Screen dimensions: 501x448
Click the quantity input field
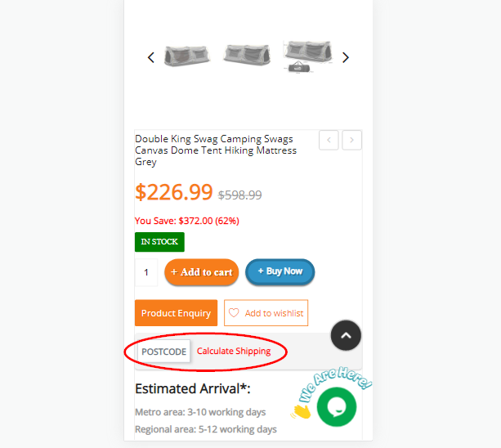click(146, 272)
